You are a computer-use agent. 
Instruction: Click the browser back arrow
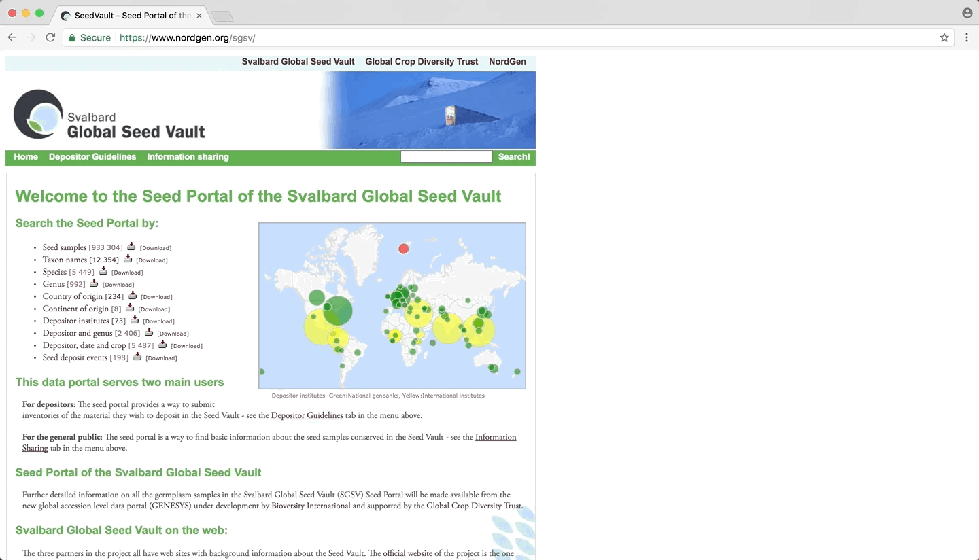[x=12, y=38]
